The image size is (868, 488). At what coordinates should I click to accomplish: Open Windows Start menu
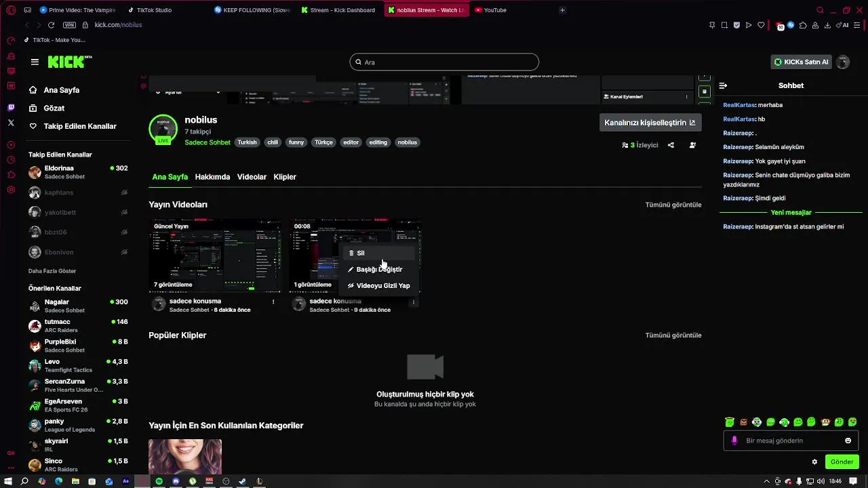coord(8,481)
